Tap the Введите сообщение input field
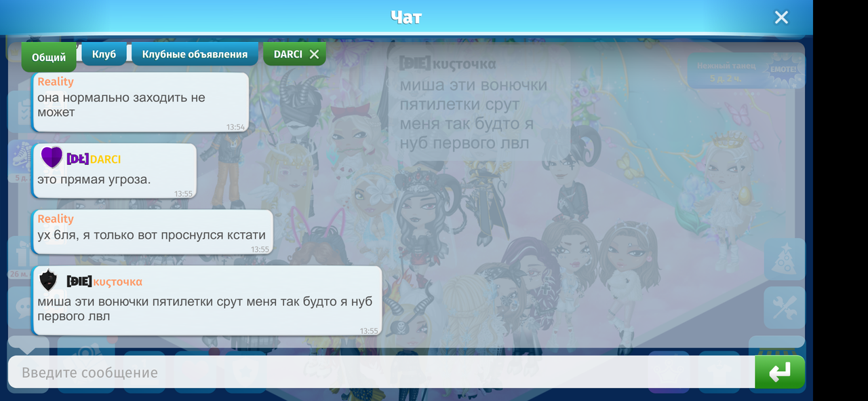This screenshot has height=401, width=868. [381, 372]
